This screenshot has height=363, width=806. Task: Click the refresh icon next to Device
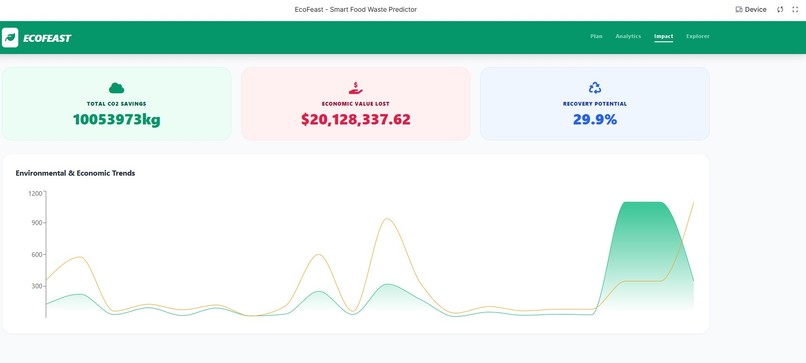tap(780, 9)
